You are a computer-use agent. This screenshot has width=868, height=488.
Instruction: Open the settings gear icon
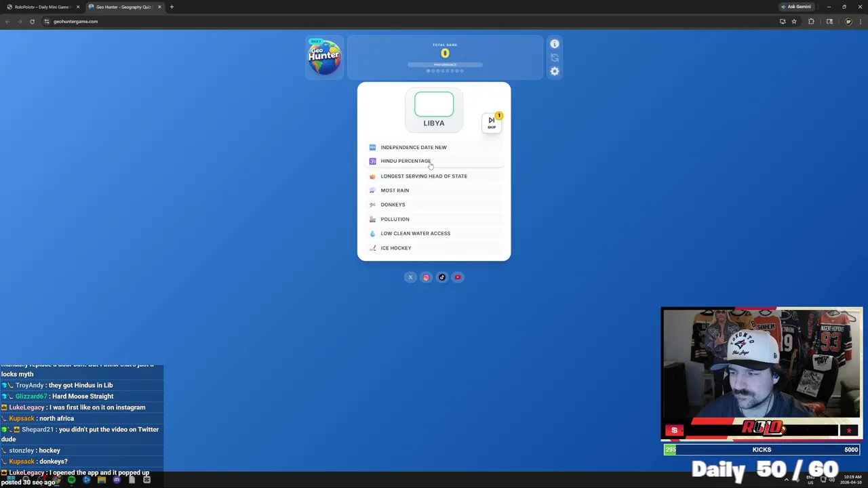555,71
